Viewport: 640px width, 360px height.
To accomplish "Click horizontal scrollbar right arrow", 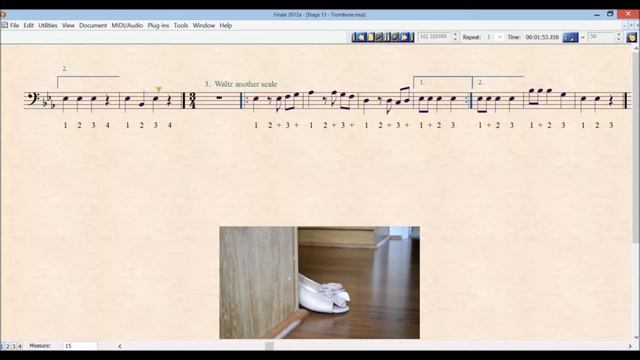I will [x=630, y=346].
